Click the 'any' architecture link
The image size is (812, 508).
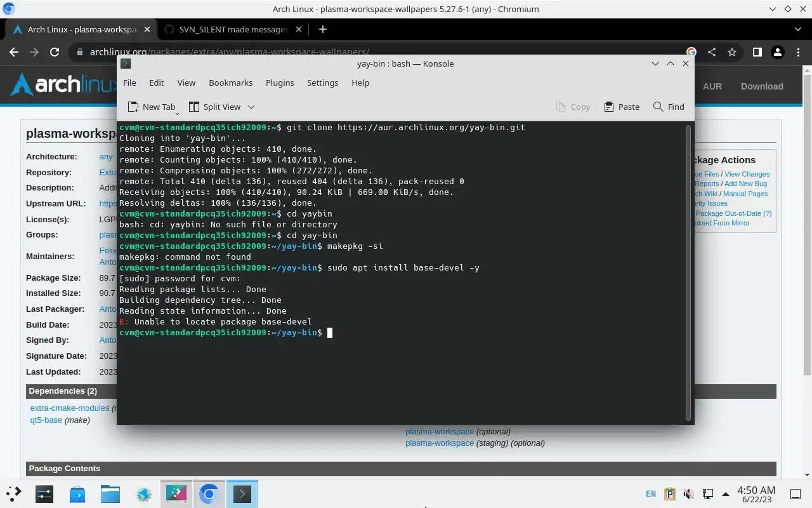point(106,157)
